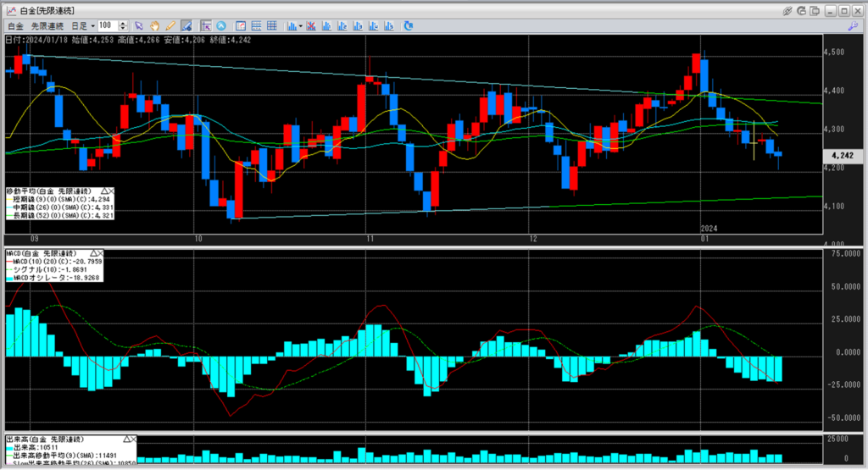This screenshot has height=470, width=868.
Task: Click the add indicator bar-chart icon
Action: [292, 26]
